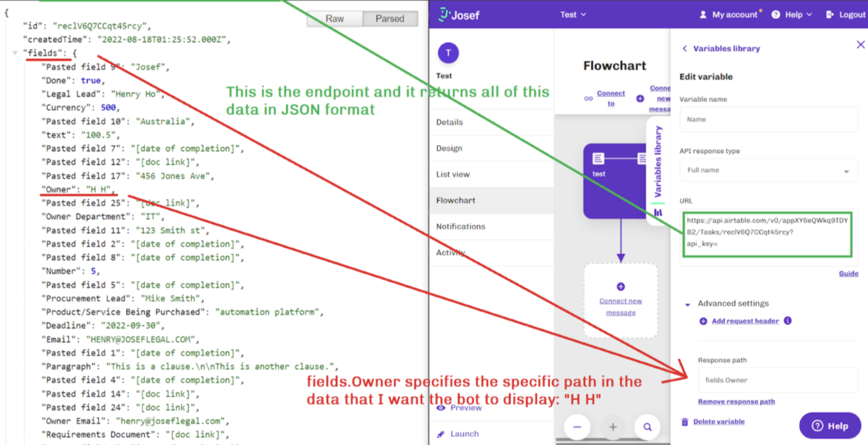Open the API response type dropdown

tap(769, 170)
